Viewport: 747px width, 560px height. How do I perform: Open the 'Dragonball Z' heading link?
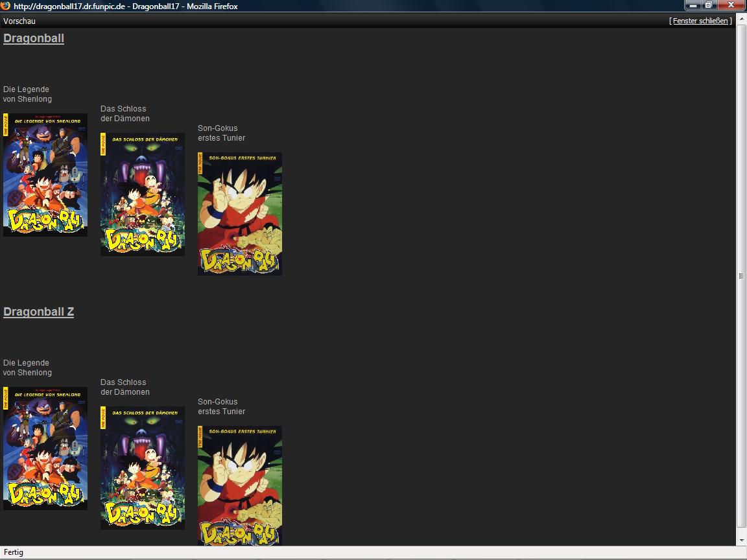click(38, 312)
